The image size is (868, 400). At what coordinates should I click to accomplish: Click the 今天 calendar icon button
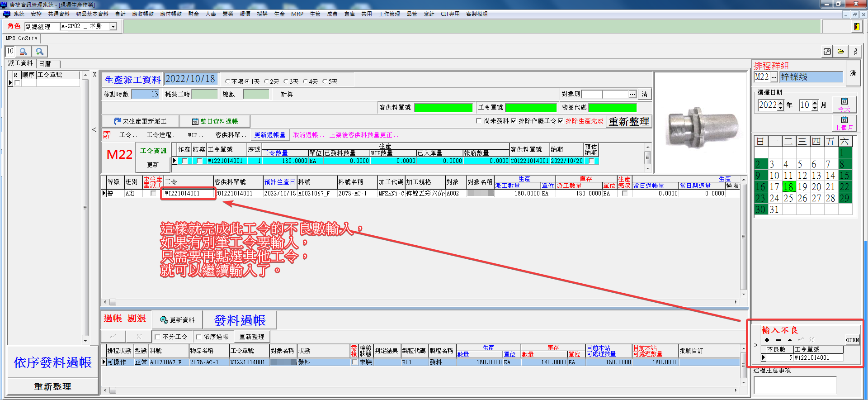coord(844,105)
